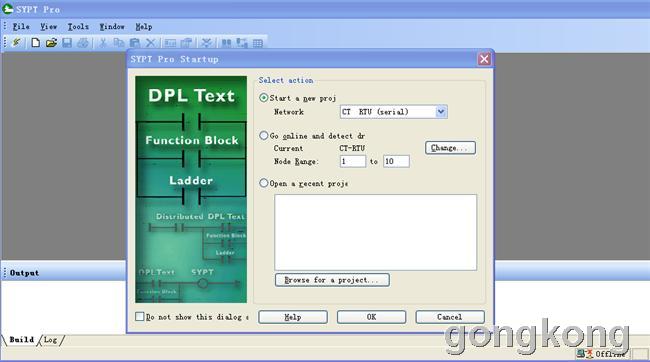Image resolution: width=650 pixels, height=362 pixels.
Task: Click the Offline network status icon
Action: pyautogui.click(x=585, y=353)
